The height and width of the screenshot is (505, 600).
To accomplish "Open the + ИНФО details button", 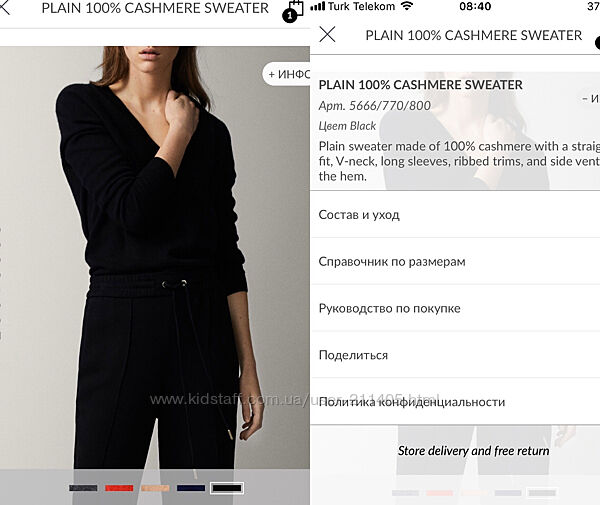I will pyautogui.click(x=287, y=74).
